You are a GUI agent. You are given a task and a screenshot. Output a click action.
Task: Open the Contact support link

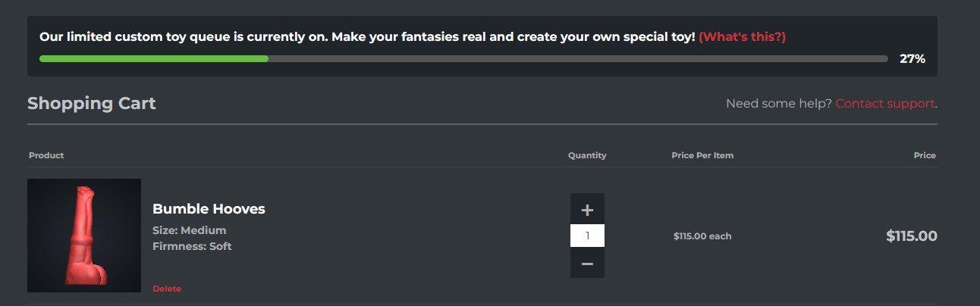[885, 104]
